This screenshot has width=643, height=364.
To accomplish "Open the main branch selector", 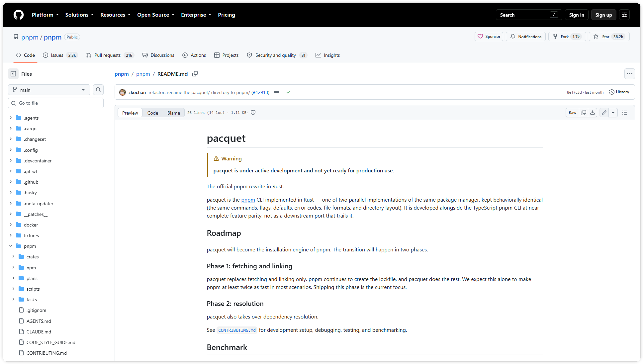I will pos(49,90).
